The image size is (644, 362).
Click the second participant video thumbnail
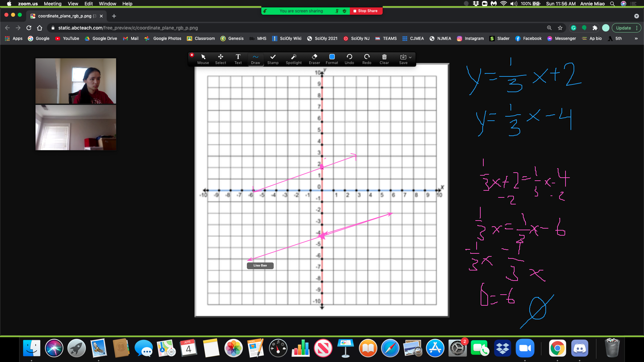pos(76,127)
